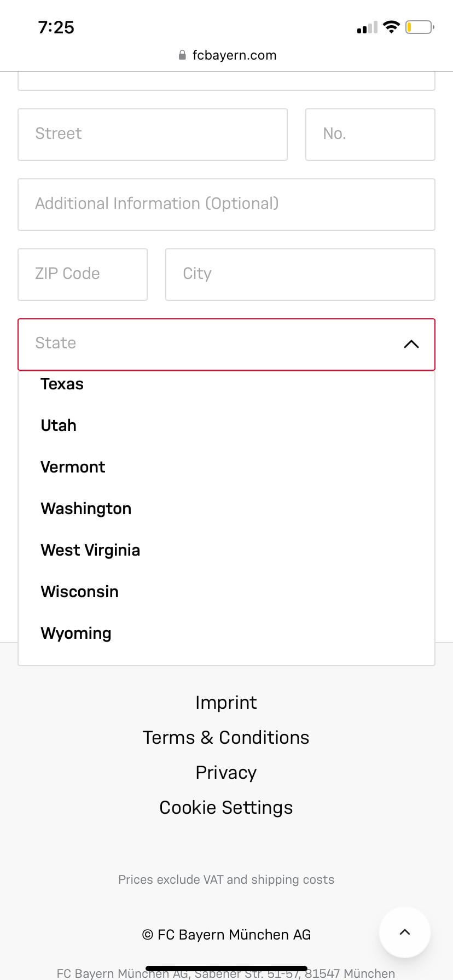Select Wisconsin in the State dropdown
This screenshot has height=980, width=453.
pos(79,592)
